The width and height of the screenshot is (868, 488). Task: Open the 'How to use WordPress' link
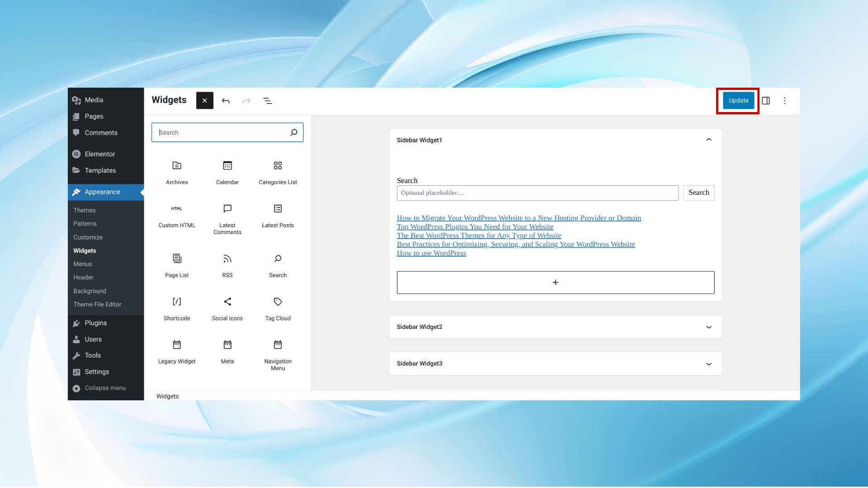click(x=431, y=253)
